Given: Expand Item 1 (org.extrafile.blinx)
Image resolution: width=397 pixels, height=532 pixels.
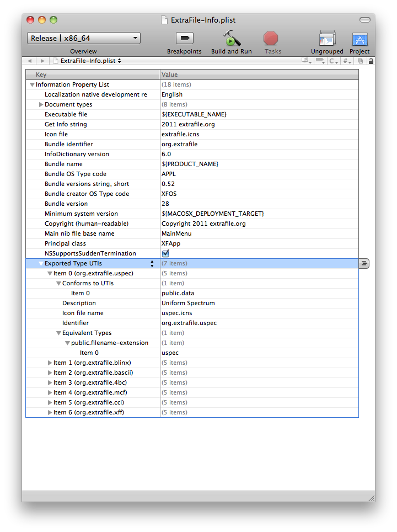Looking at the screenshot, I should tap(50, 363).
